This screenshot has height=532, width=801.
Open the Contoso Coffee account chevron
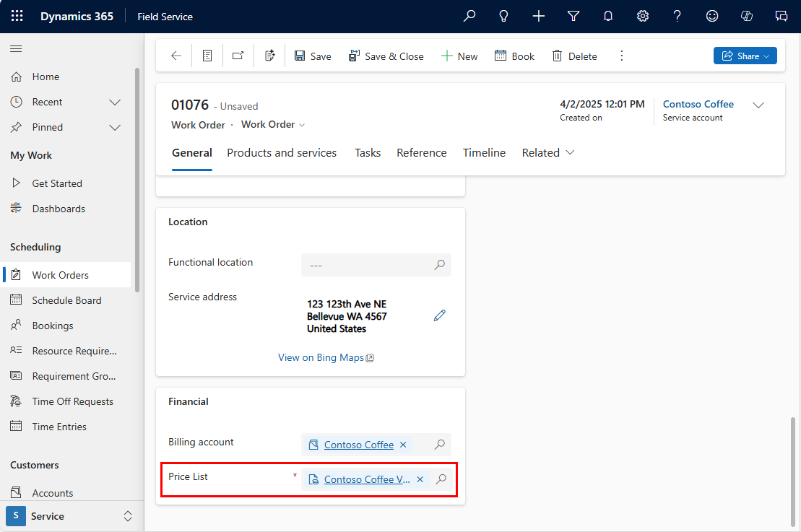(x=758, y=105)
